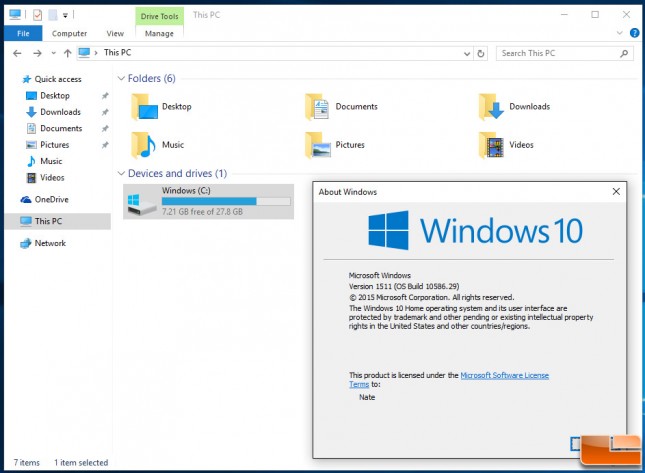Refresh the This PC view
The height and width of the screenshot is (473, 645).
[480, 53]
